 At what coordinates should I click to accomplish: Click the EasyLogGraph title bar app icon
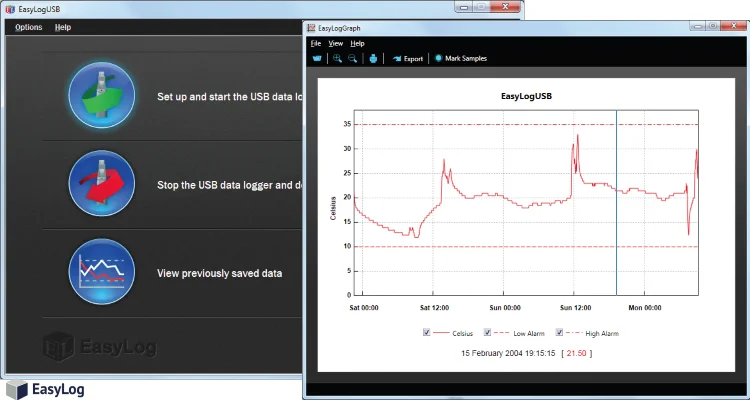pos(311,28)
